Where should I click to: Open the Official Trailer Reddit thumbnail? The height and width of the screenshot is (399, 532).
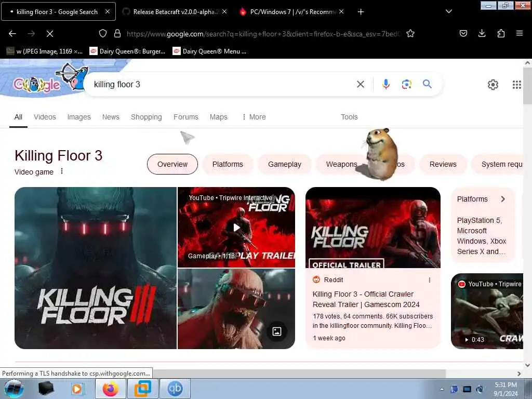point(373,228)
